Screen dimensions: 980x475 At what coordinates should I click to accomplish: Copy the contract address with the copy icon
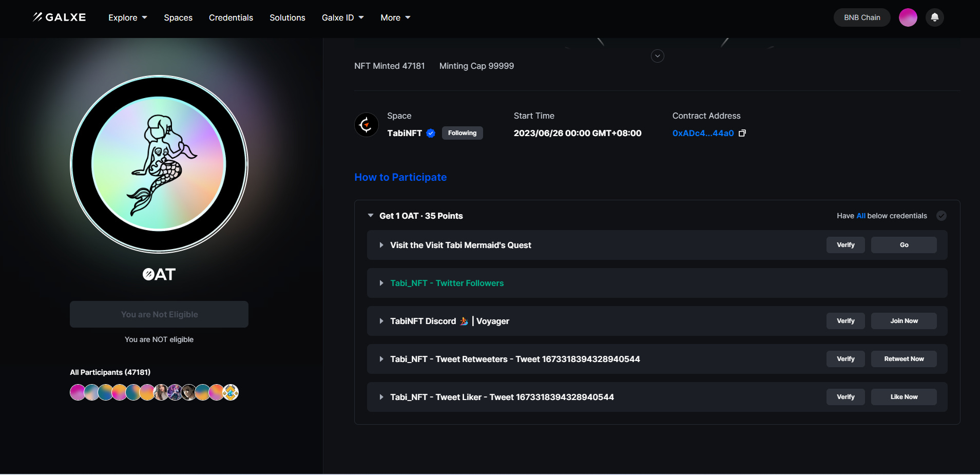pos(742,133)
